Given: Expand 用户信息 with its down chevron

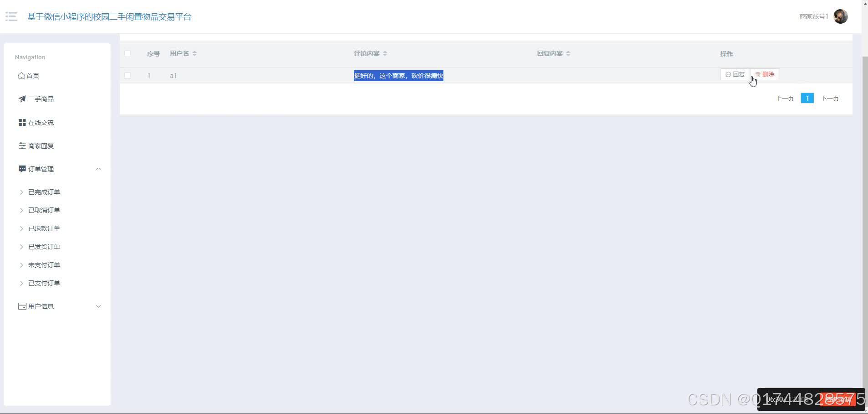Looking at the screenshot, I should point(98,306).
